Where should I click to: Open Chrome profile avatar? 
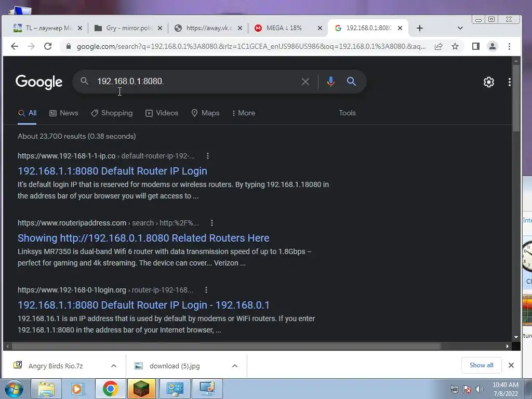pos(493,46)
